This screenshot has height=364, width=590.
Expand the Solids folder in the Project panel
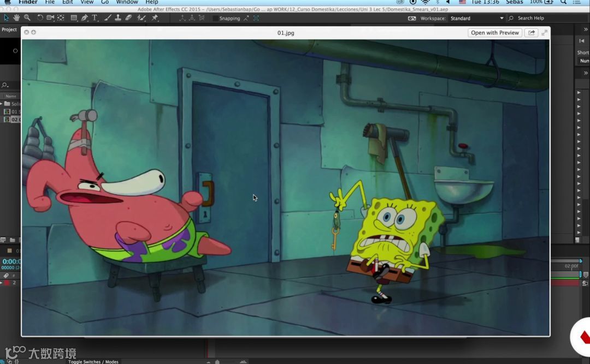point(2,103)
